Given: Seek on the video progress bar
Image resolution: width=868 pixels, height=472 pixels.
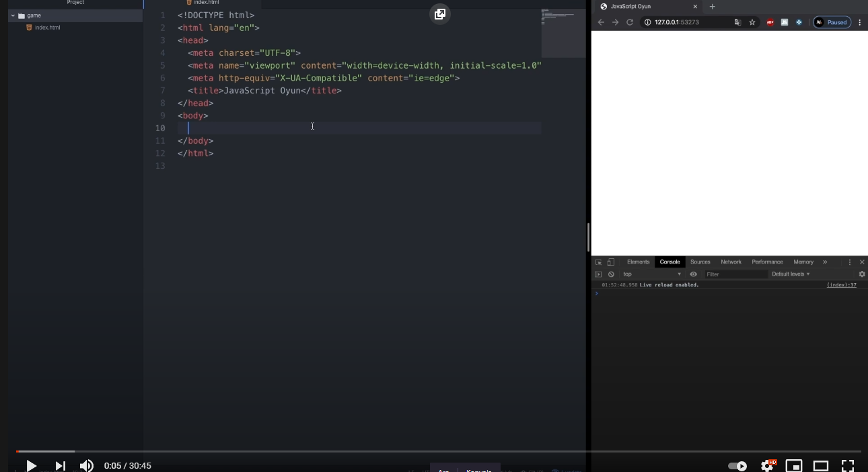Looking at the screenshot, I should [x=437, y=451].
